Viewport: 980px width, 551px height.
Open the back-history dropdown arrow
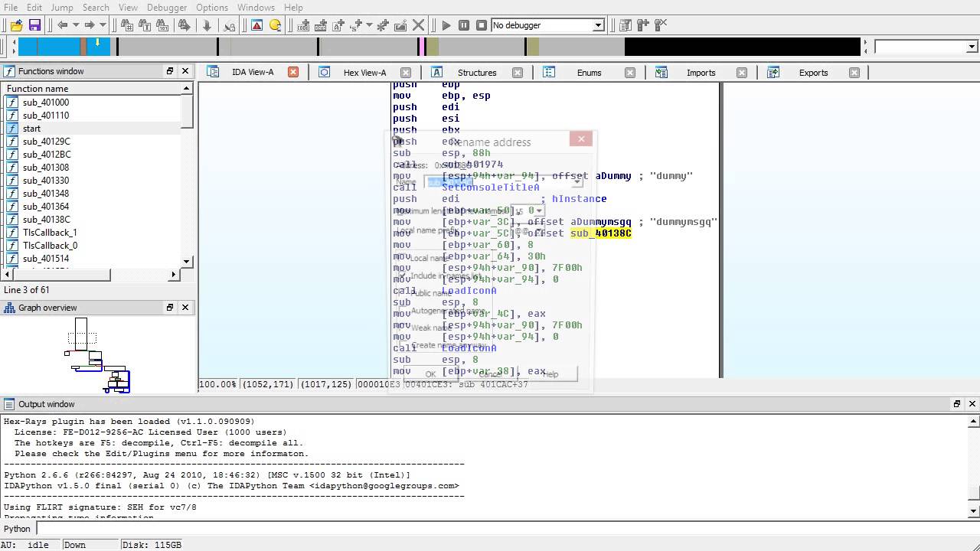(x=76, y=25)
